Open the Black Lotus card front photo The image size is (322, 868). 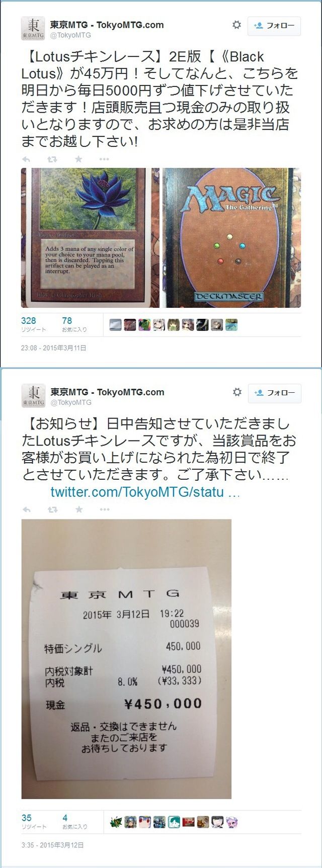click(x=90, y=238)
